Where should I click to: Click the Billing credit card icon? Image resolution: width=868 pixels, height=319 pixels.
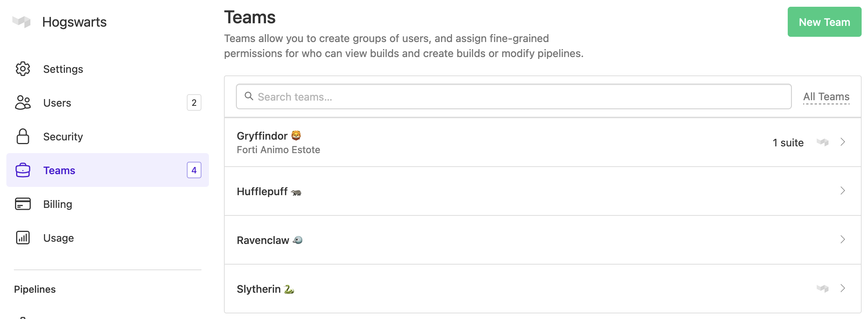23,204
